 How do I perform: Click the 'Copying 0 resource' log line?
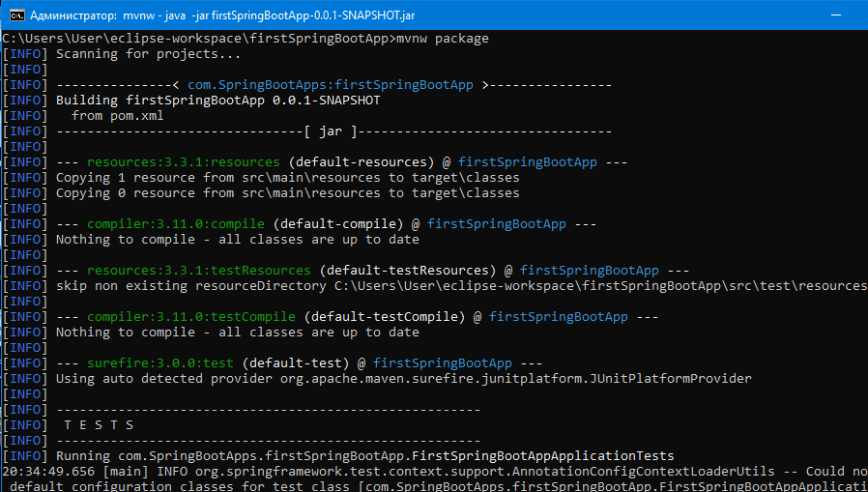point(288,193)
